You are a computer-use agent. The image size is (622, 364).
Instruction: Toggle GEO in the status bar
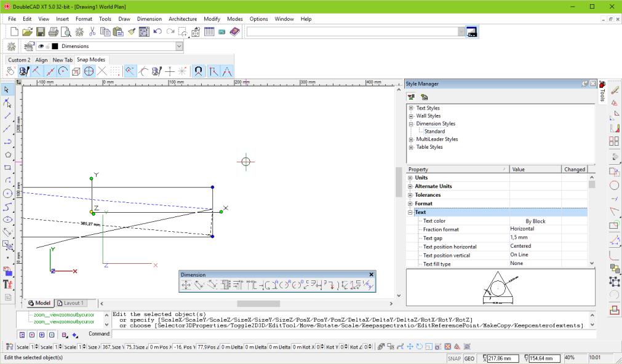[469, 358]
